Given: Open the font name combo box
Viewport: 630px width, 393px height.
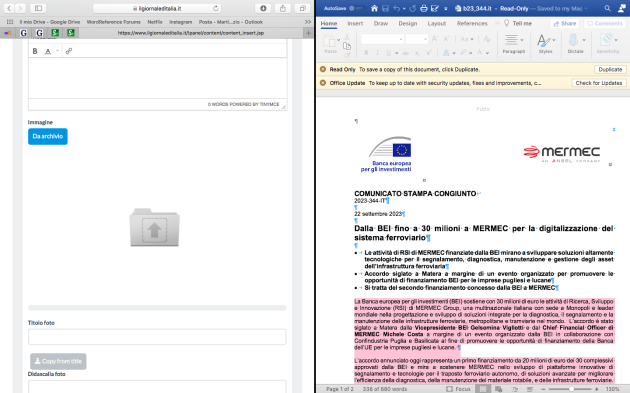Looking at the screenshot, I should 382,39.
